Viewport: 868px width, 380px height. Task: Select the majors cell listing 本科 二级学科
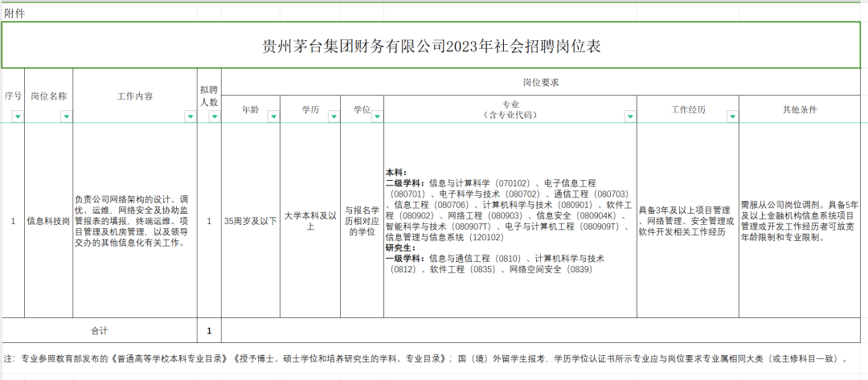click(x=510, y=221)
